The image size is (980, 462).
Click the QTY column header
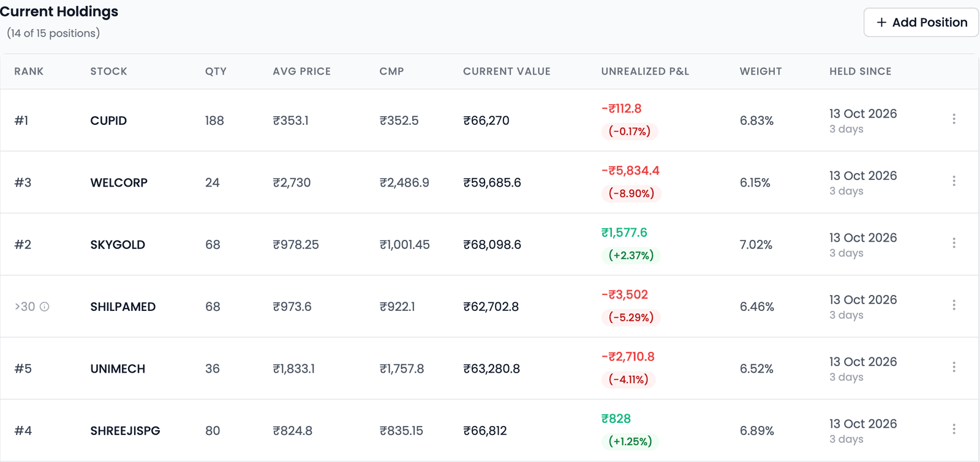pyautogui.click(x=216, y=72)
